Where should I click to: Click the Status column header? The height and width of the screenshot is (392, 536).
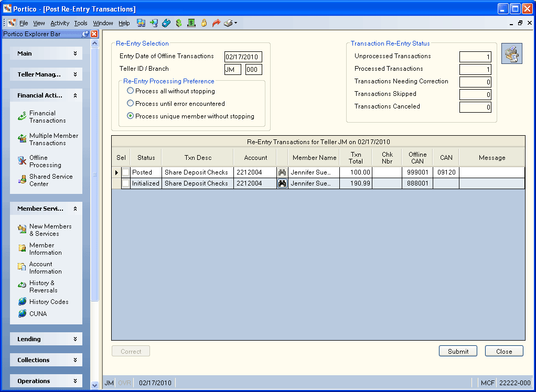[x=146, y=157]
